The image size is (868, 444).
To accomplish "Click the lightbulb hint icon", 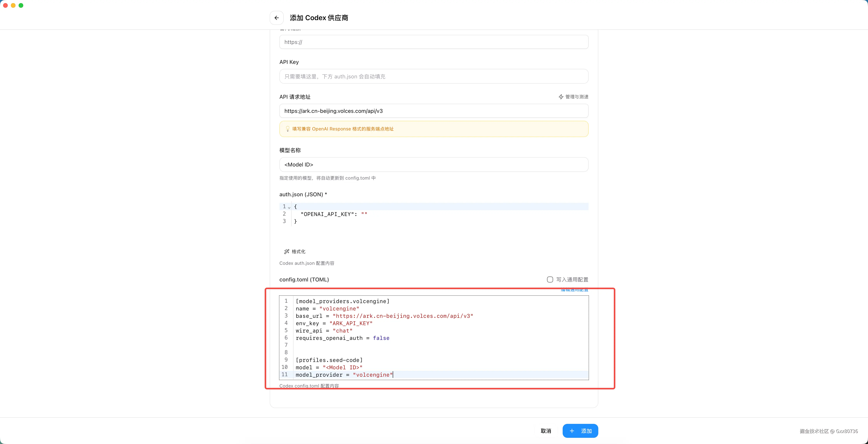I will pos(287,129).
